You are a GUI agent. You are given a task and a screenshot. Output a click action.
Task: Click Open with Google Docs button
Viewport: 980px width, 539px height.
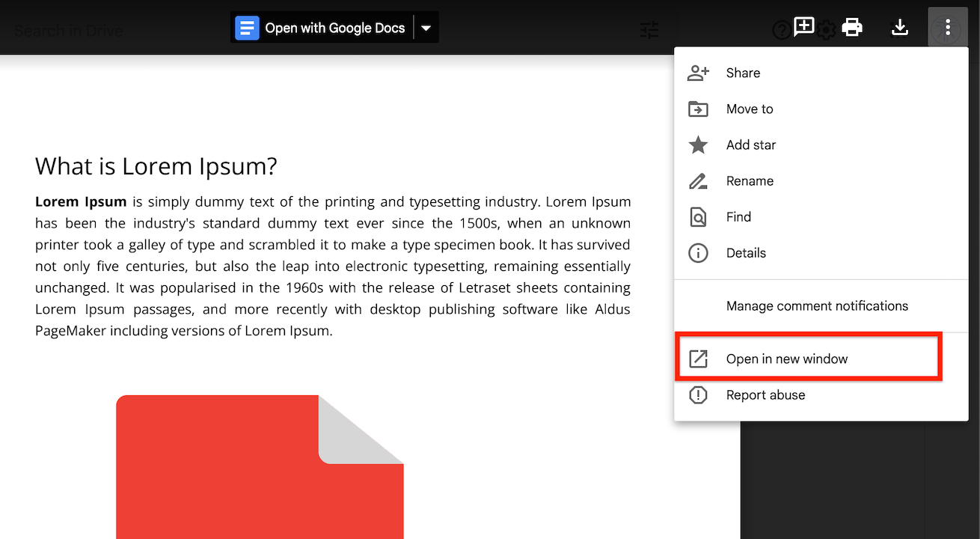click(334, 28)
